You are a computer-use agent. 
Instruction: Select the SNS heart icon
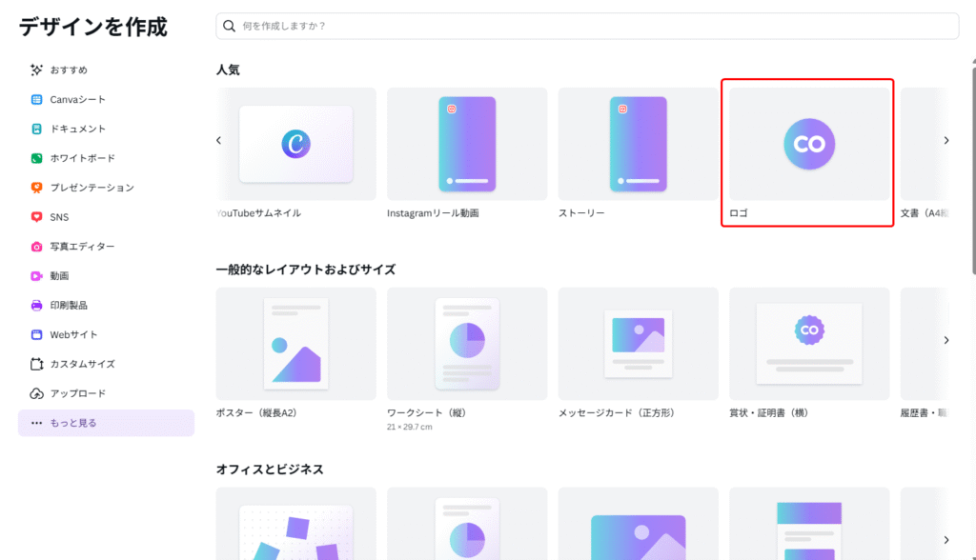(x=37, y=217)
